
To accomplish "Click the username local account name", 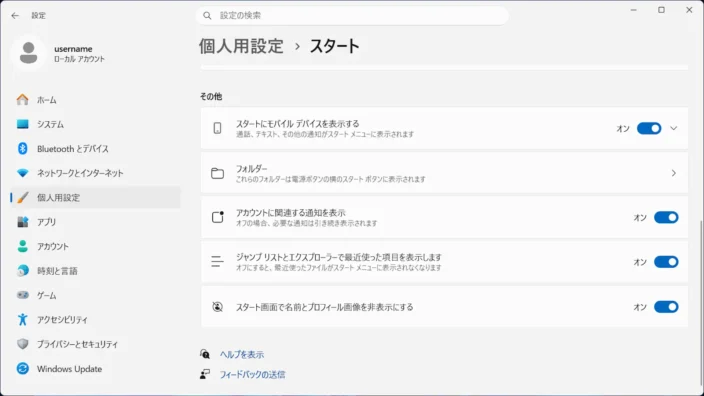I will click(x=73, y=48).
